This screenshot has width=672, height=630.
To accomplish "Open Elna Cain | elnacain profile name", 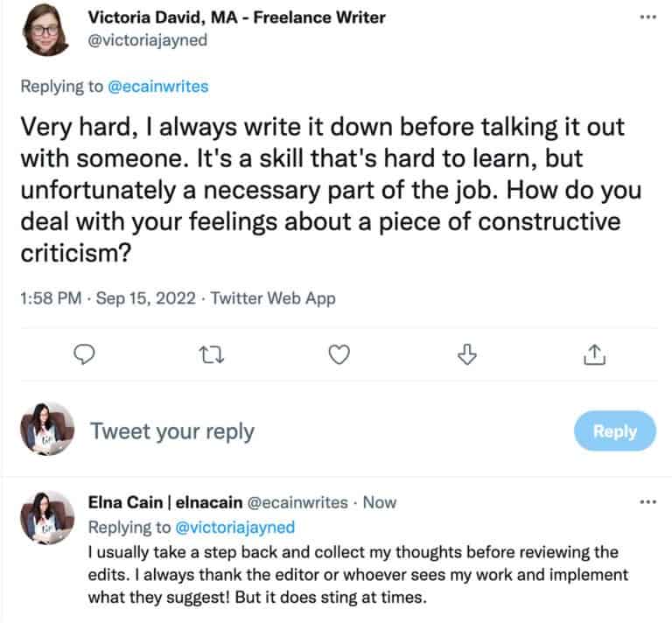I will click(x=163, y=502).
